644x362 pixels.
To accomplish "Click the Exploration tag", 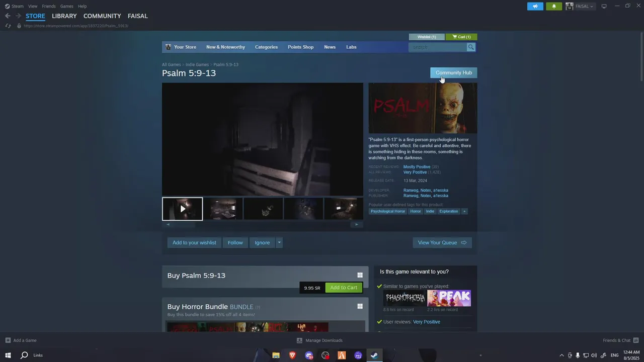I will pos(448,211).
